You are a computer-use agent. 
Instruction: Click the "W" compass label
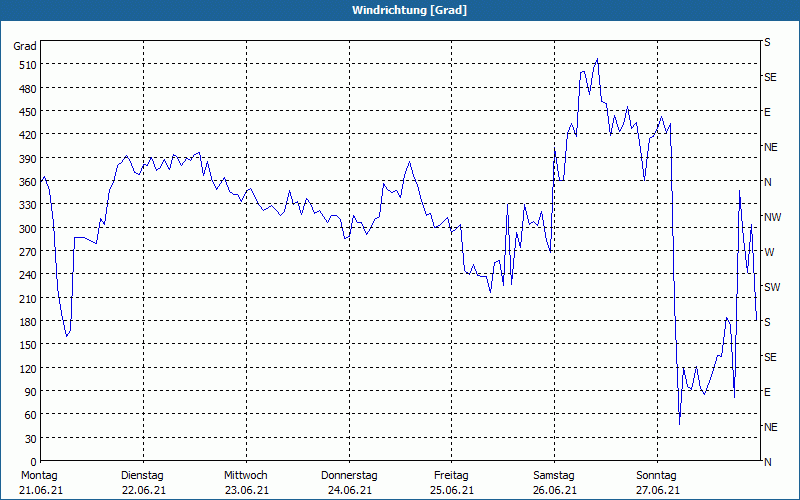[x=769, y=252]
